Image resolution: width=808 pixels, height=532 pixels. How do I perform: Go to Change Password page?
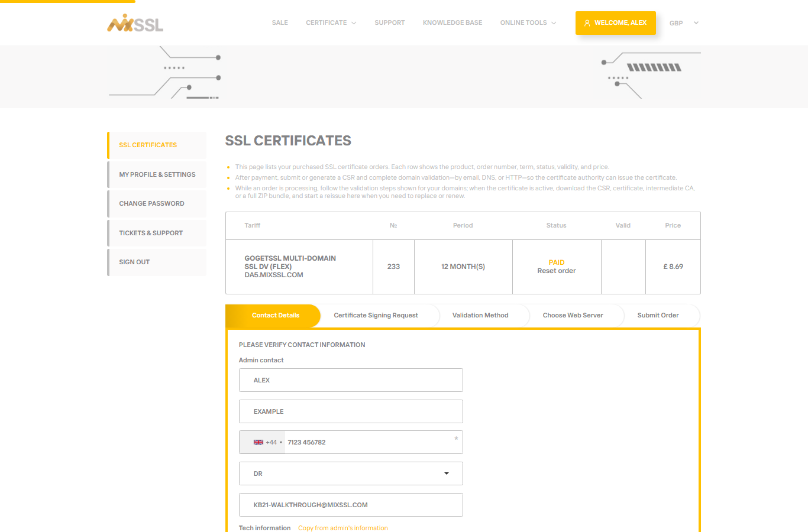[x=157, y=203]
